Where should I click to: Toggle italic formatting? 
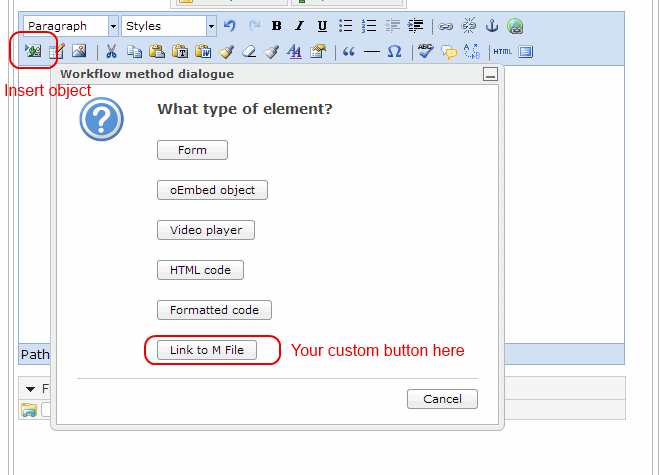299,26
